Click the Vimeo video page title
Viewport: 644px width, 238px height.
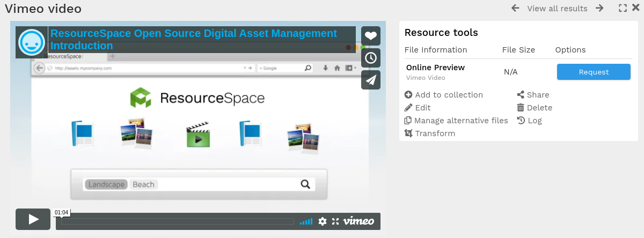pos(43,9)
